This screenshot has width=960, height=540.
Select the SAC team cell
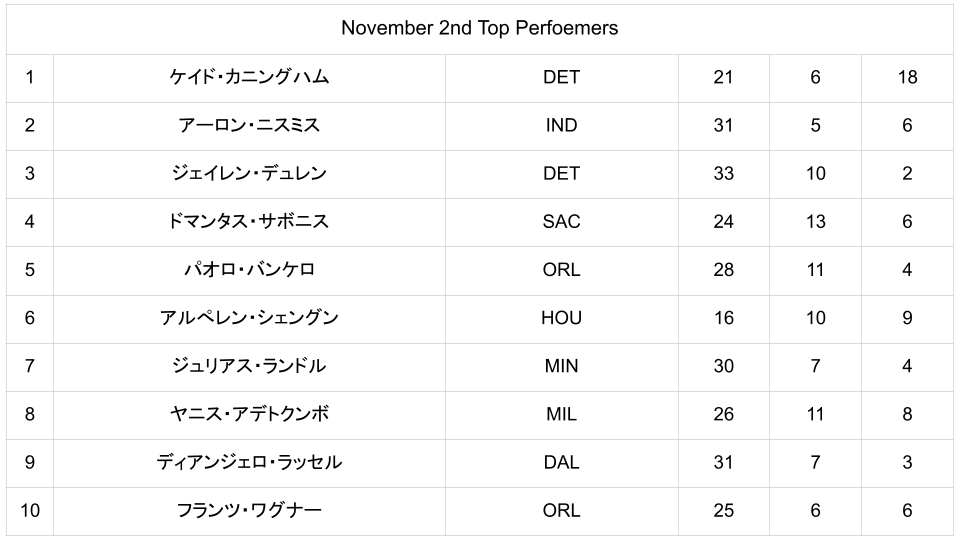(561, 221)
